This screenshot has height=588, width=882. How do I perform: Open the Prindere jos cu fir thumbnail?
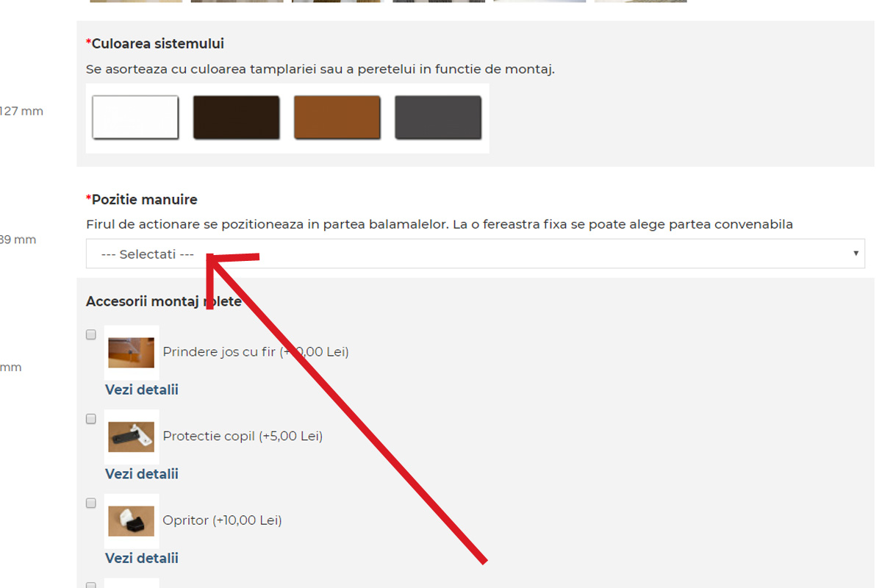click(132, 352)
